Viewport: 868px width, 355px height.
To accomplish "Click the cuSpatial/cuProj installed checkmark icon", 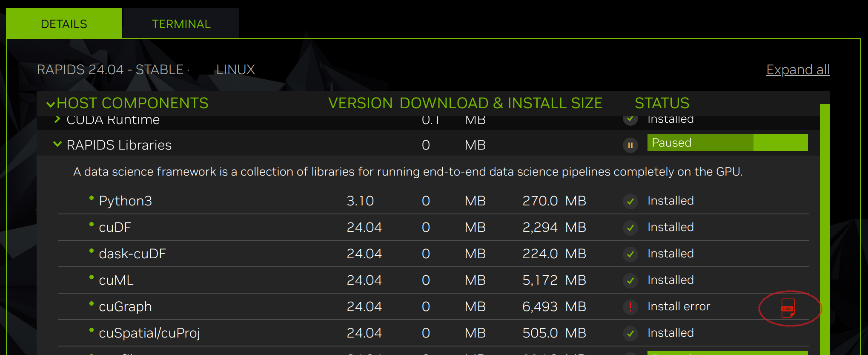I will coord(630,333).
